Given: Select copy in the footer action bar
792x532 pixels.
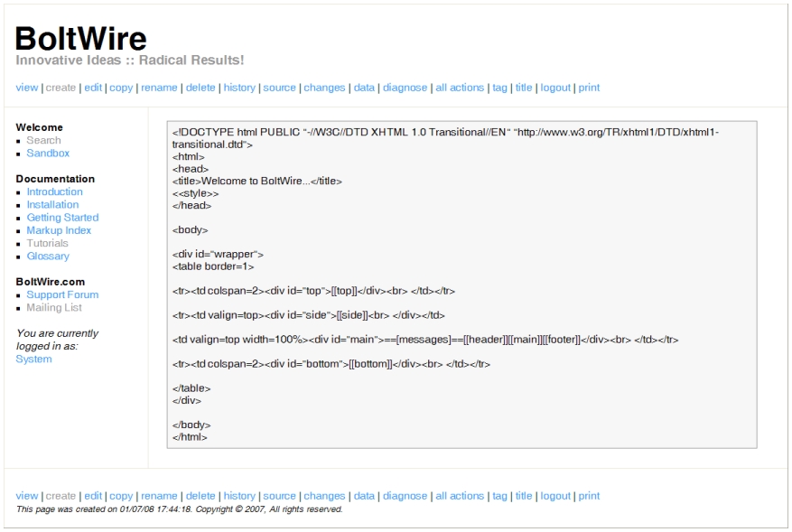Looking at the screenshot, I should (x=121, y=496).
